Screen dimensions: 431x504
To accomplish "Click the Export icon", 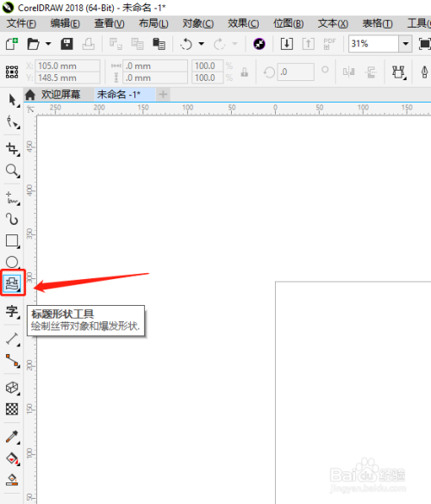I will coord(308,44).
